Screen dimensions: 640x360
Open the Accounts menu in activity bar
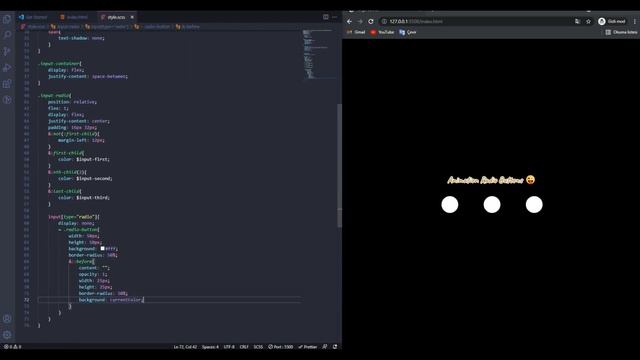tap(7, 319)
